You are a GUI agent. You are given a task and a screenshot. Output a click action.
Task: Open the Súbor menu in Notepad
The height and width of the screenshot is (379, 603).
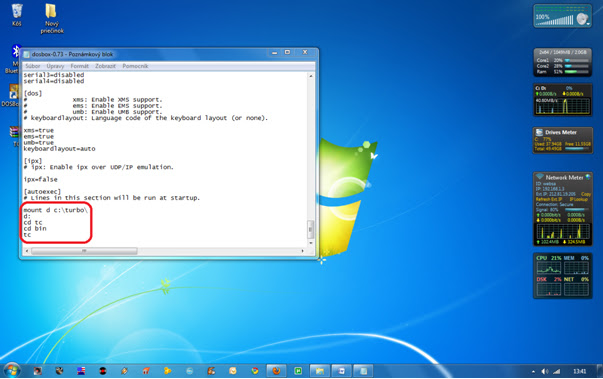33,66
